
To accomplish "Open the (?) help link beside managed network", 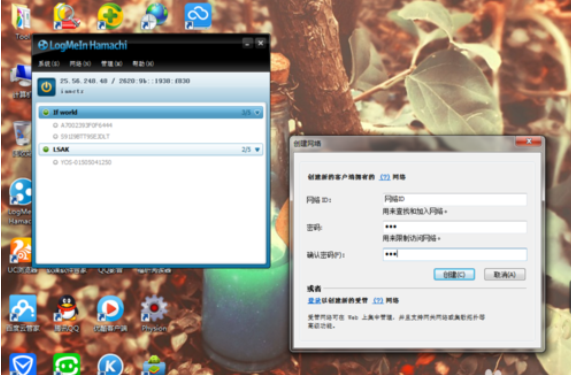I will 378,301.
